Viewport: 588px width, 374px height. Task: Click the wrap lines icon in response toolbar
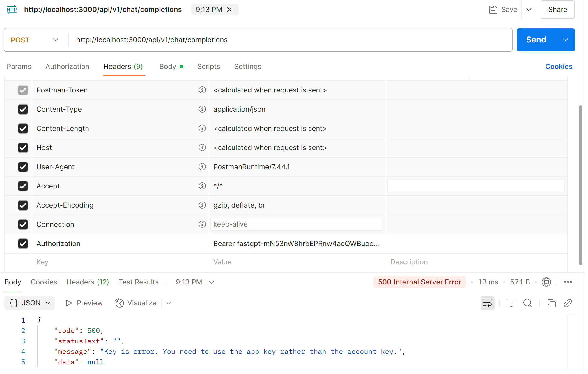click(x=487, y=303)
